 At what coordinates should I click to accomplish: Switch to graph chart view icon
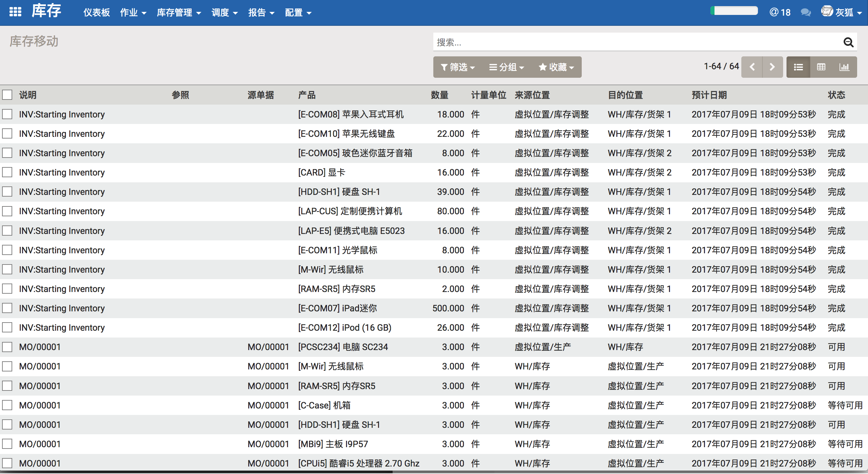844,67
